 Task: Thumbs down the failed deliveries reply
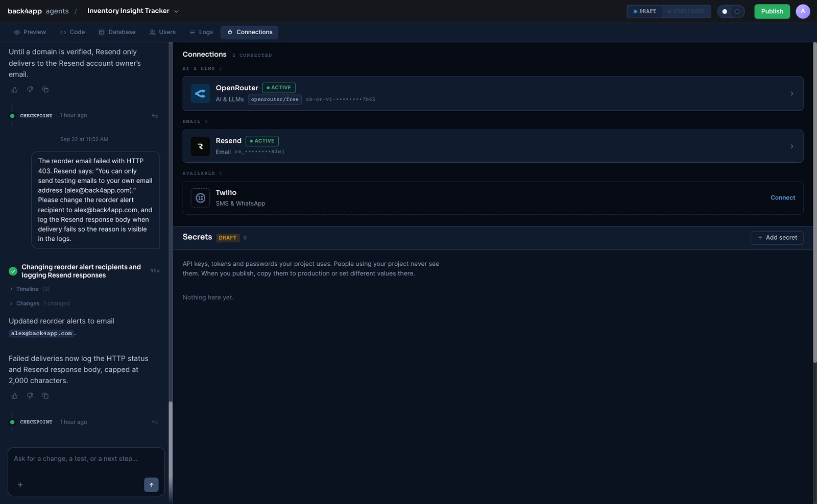click(30, 396)
